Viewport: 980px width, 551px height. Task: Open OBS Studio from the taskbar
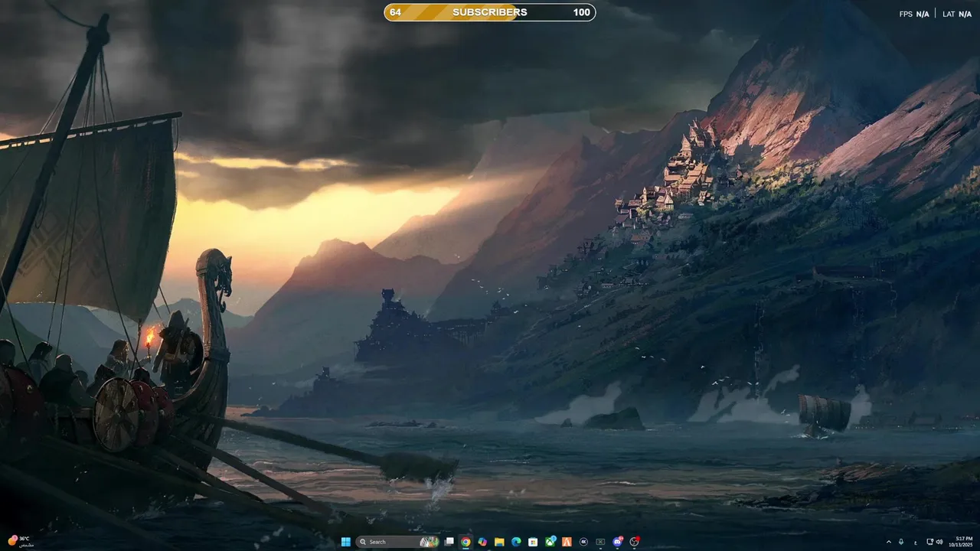[x=635, y=542]
